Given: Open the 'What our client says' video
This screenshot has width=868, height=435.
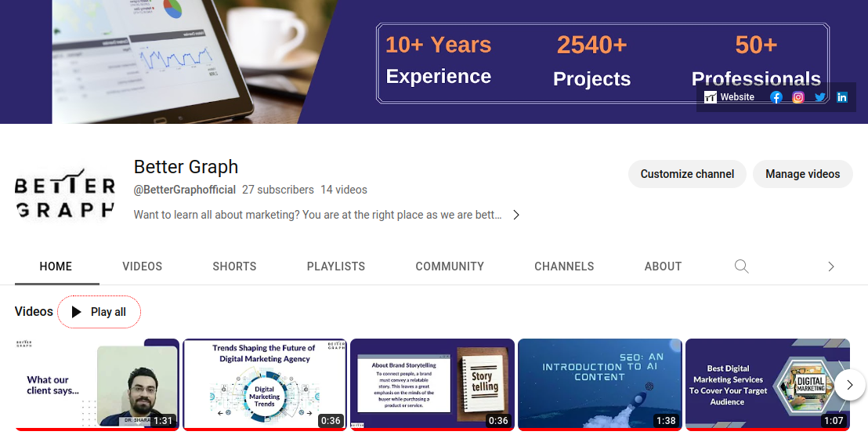Looking at the screenshot, I should pyautogui.click(x=97, y=385).
